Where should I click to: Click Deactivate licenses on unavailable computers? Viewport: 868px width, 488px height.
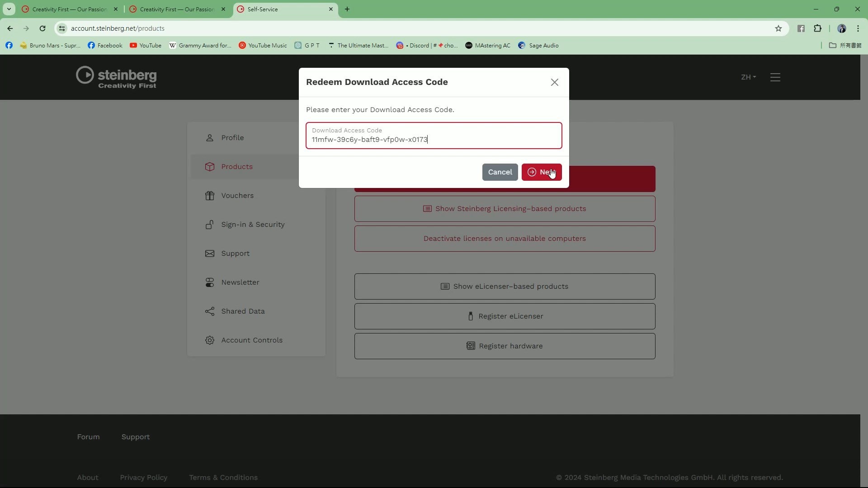(505, 238)
